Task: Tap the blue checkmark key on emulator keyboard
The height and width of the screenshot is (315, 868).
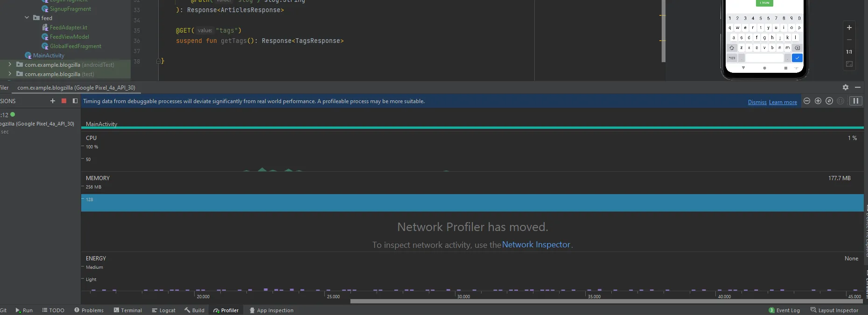Action: pos(797,58)
